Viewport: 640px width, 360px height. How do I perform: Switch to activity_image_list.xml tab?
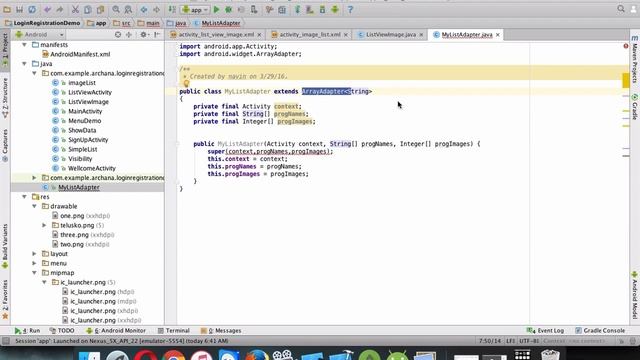pos(310,35)
